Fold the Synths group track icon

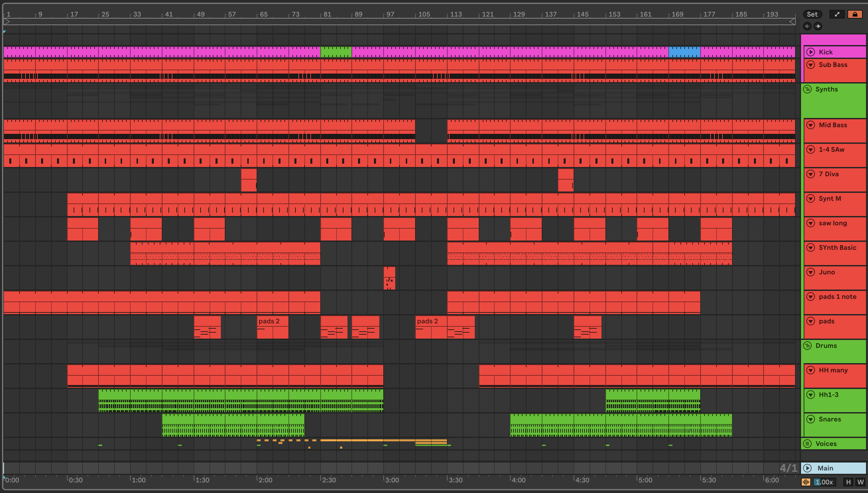coord(808,89)
